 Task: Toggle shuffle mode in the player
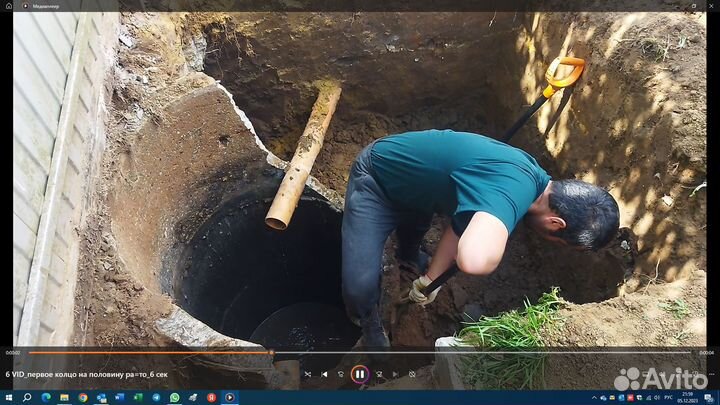point(307,375)
